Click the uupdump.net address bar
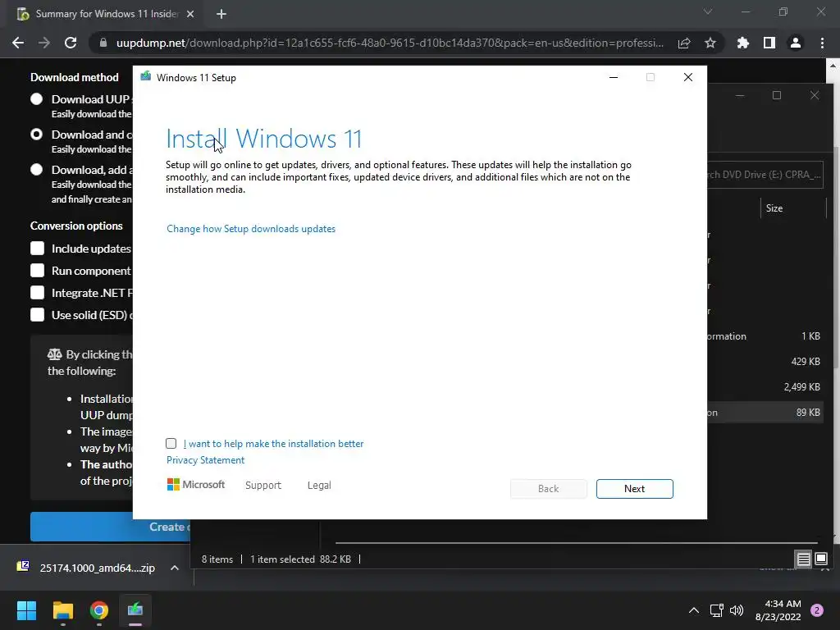Image resolution: width=840 pixels, height=630 pixels. point(390,43)
